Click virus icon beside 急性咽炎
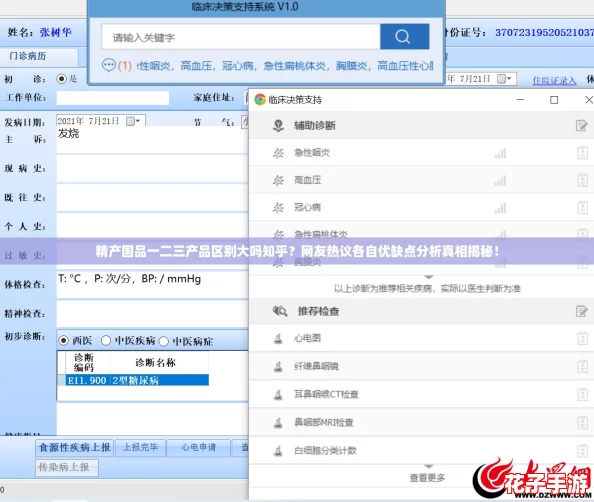Viewport: 594px width, 502px height. [278, 153]
